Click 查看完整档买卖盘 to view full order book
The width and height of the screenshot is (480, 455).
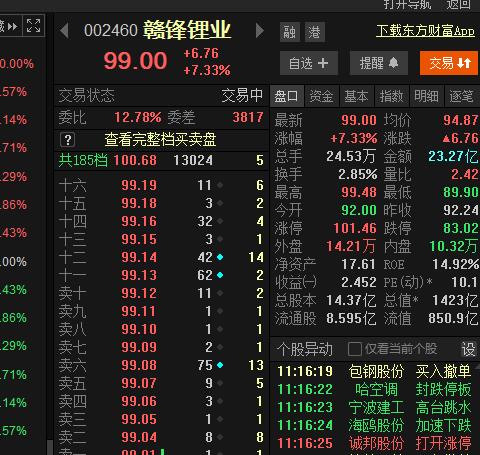point(160,140)
